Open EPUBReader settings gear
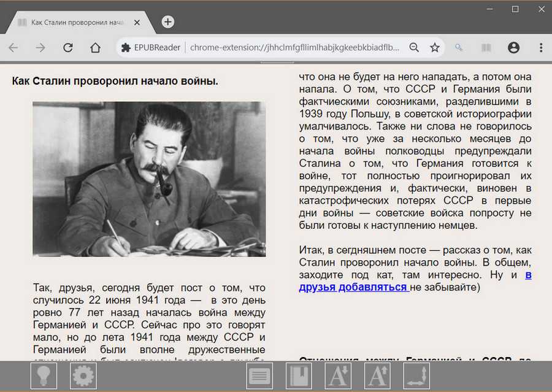Screen dimensions: 552x392 [x=83, y=375]
